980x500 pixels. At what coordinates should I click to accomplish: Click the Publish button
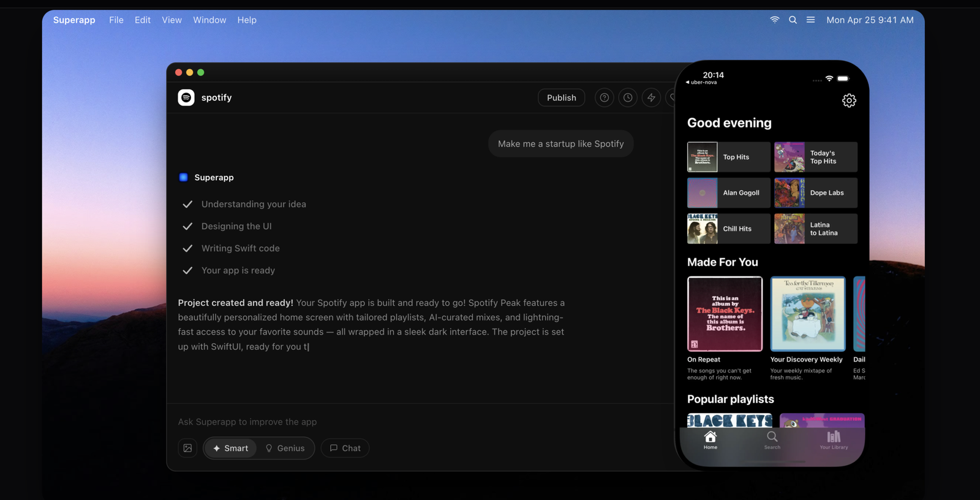click(x=562, y=97)
